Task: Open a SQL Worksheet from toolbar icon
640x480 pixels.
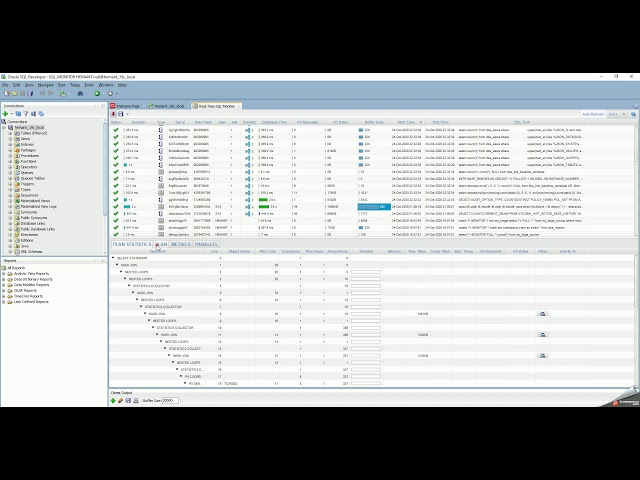Action: tap(63, 93)
